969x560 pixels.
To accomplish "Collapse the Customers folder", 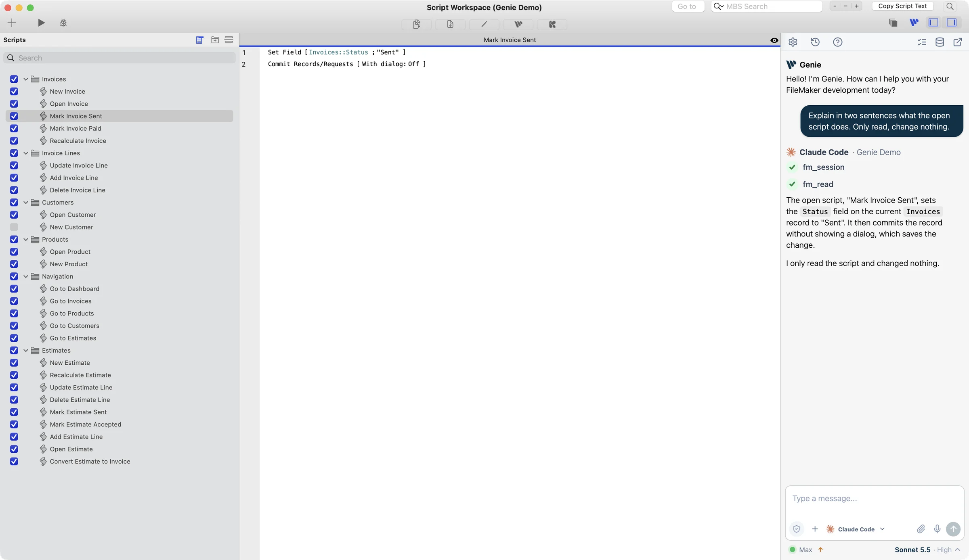I will (26, 202).
